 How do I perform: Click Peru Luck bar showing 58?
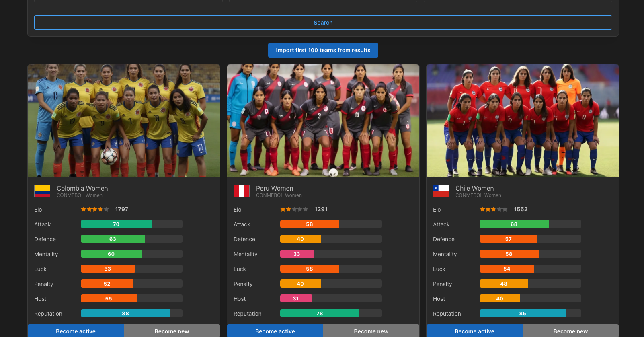[x=331, y=269]
